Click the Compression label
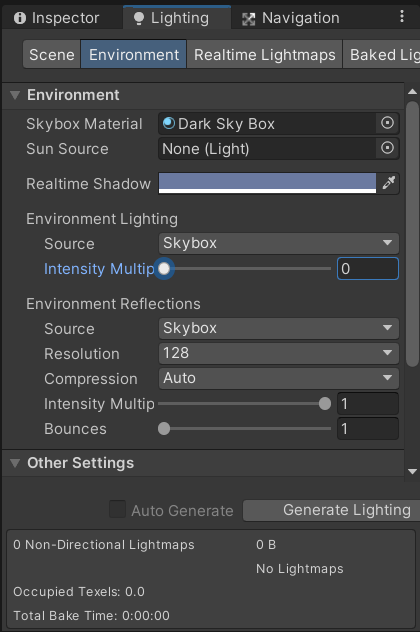The image size is (420, 632). (x=91, y=379)
